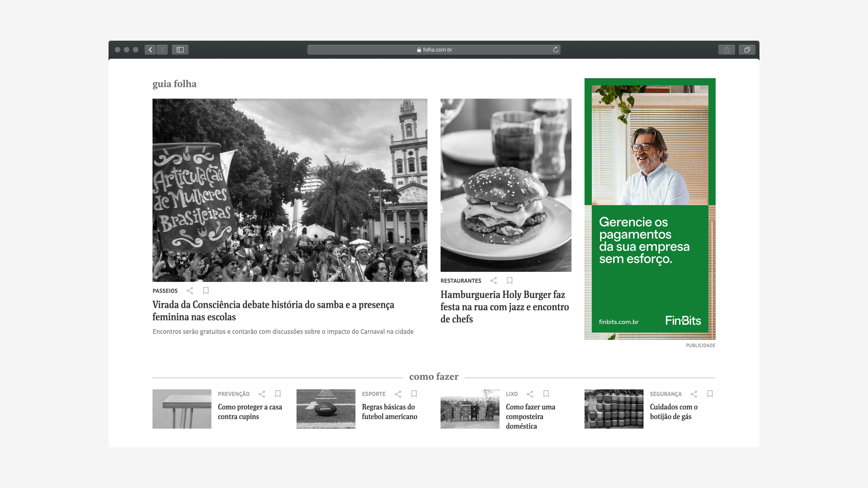Open the guia folha section heading
868x488 pixels.
[x=174, y=84]
